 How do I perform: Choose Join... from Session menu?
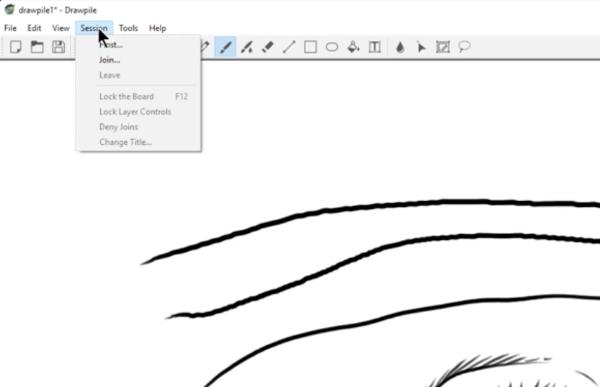point(140,60)
